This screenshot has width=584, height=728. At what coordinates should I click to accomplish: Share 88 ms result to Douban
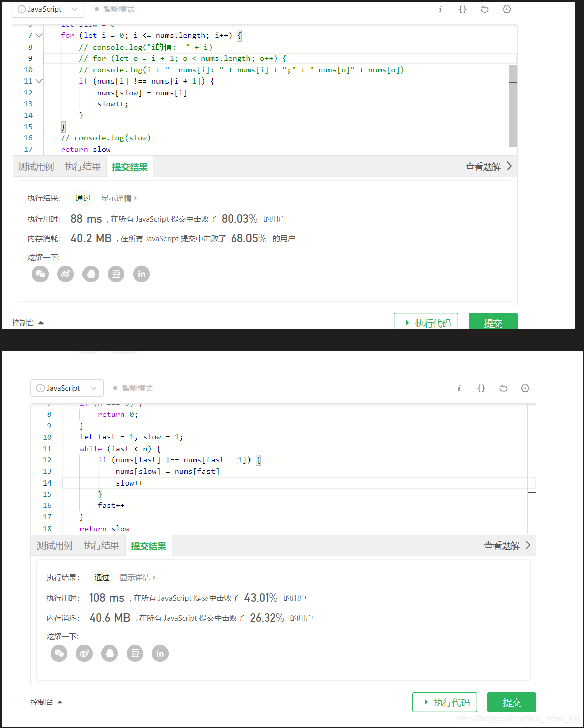tap(116, 274)
